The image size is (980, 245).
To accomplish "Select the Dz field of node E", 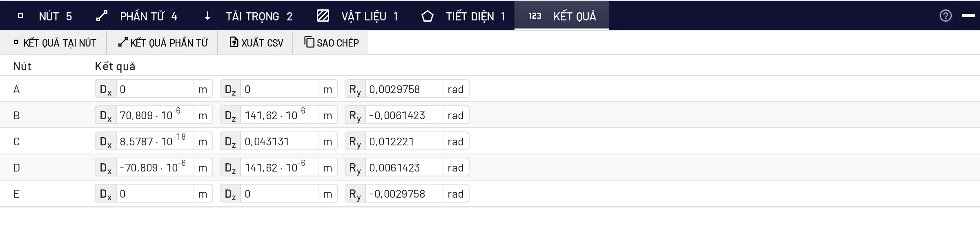I will 279,194.
